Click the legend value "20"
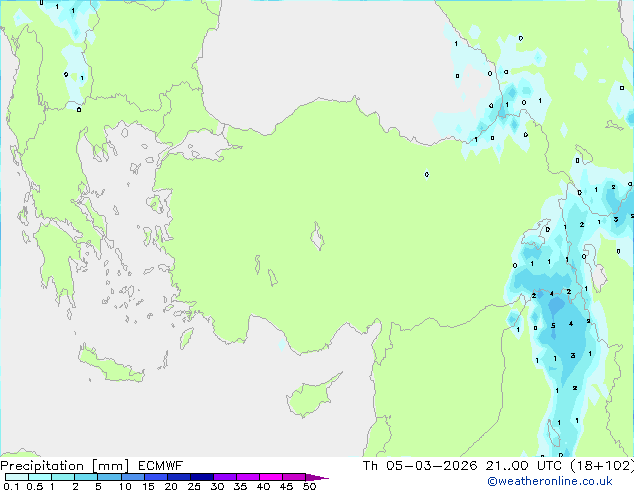Viewport: 634px width, 490px height. 171,486
